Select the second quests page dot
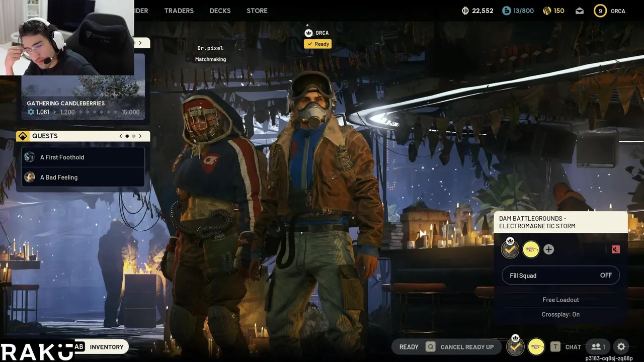644x362 pixels. click(133, 136)
